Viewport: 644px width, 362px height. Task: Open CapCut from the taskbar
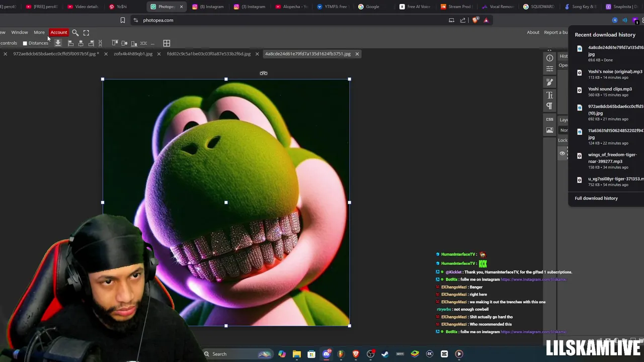444,354
